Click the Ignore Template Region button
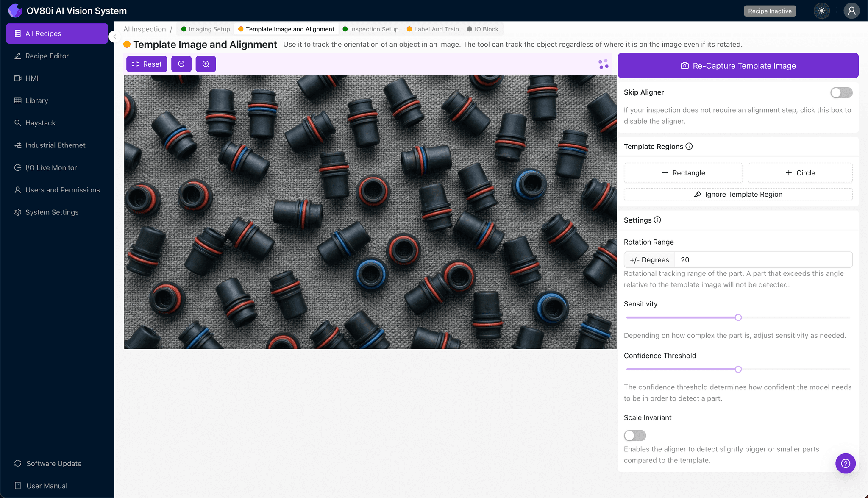Image resolution: width=868 pixels, height=498 pixels. (738, 194)
